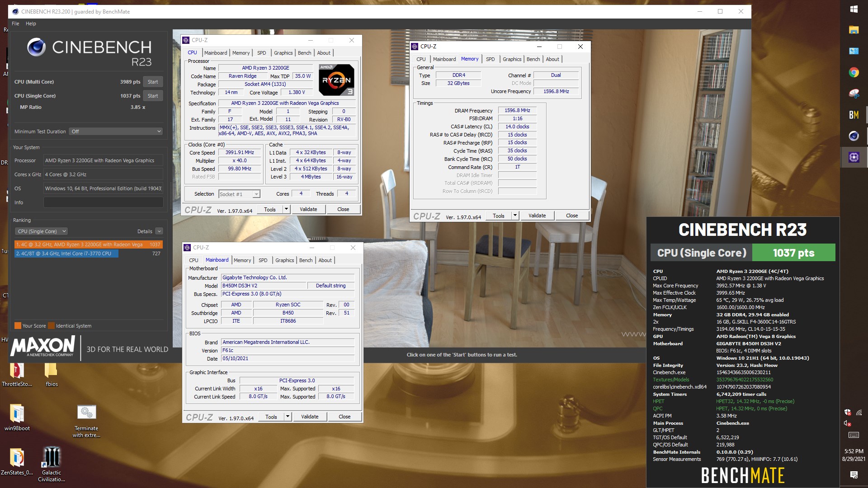
Task: Open Tools arrow in CPU-Z CPU window
Action: (286, 209)
